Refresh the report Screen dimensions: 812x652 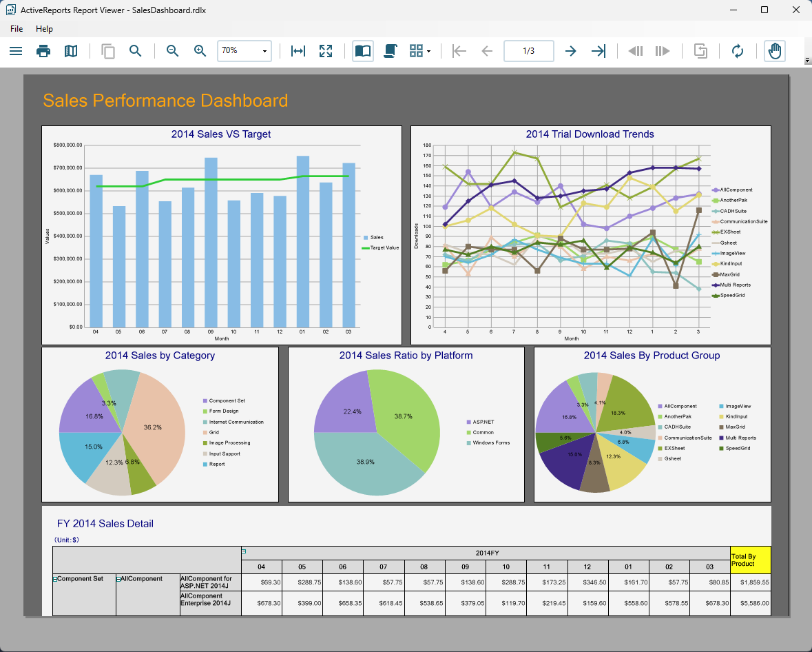(x=738, y=51)
